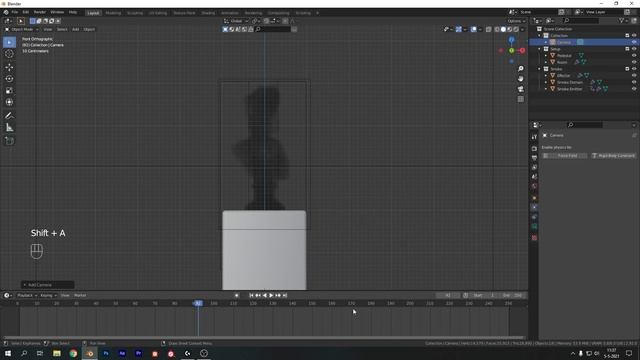Image resolution: width=640 pixels, height=360 pixels.
Task: Open the Window menu
Action: pos(57,12)
